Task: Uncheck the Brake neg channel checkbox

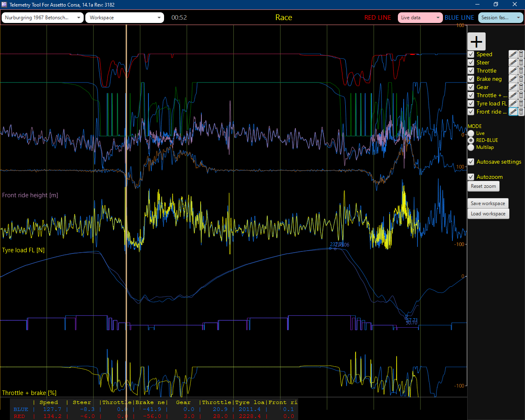Action: click(471, 79)
